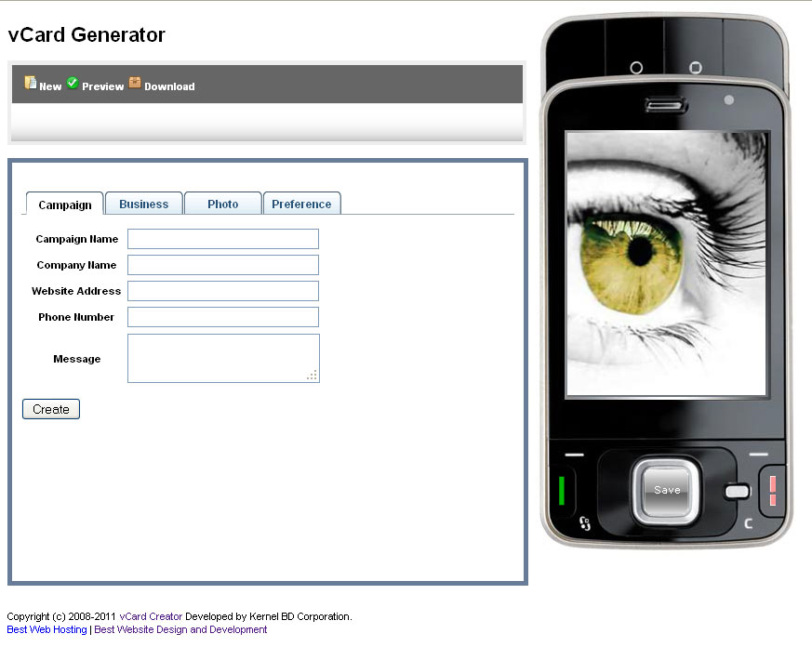Screen dimensions: 812x647
Task: Click the right soft key dash on phone
Action: [759, 454]
